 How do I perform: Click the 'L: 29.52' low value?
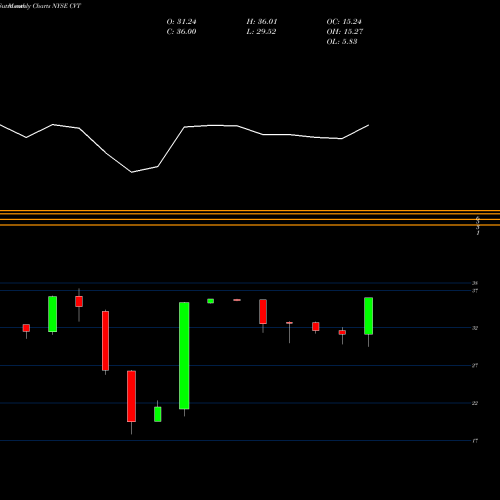point(261,32)
